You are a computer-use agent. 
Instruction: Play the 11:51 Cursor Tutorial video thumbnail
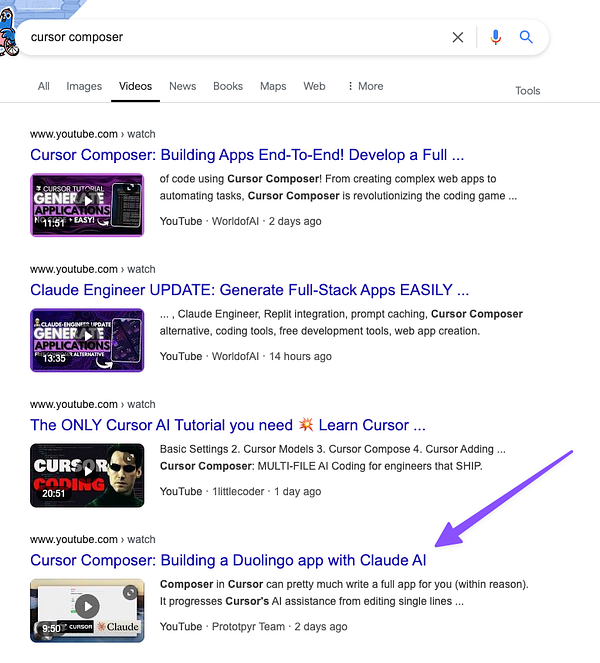tap(87, 205)
